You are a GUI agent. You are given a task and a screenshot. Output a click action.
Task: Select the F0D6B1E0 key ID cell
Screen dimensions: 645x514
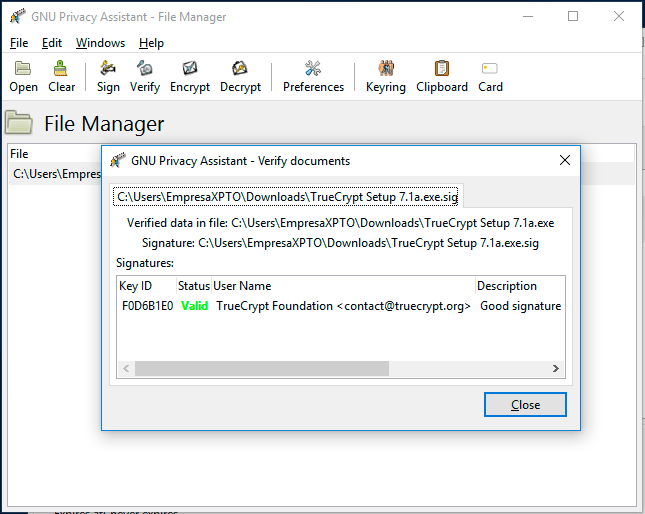click(147, 306)
